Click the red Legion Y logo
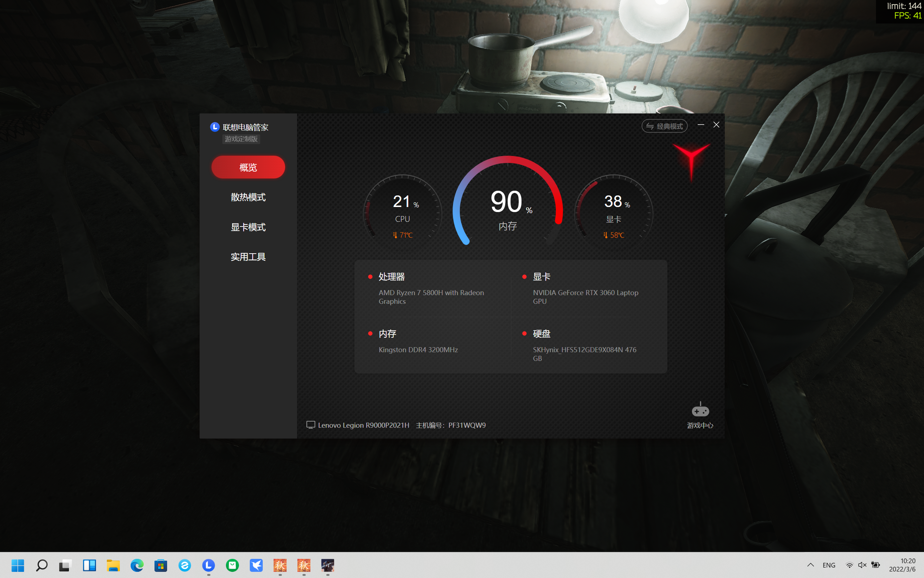924x578 pixels. pyautogui.click(x=692, y=162)
